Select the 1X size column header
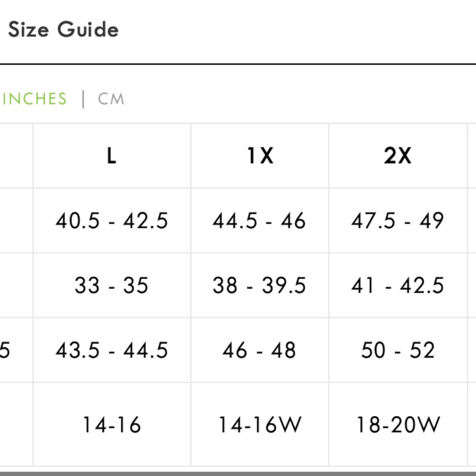The width and height of the screenshot is (476, 476). tap(260, 156)
